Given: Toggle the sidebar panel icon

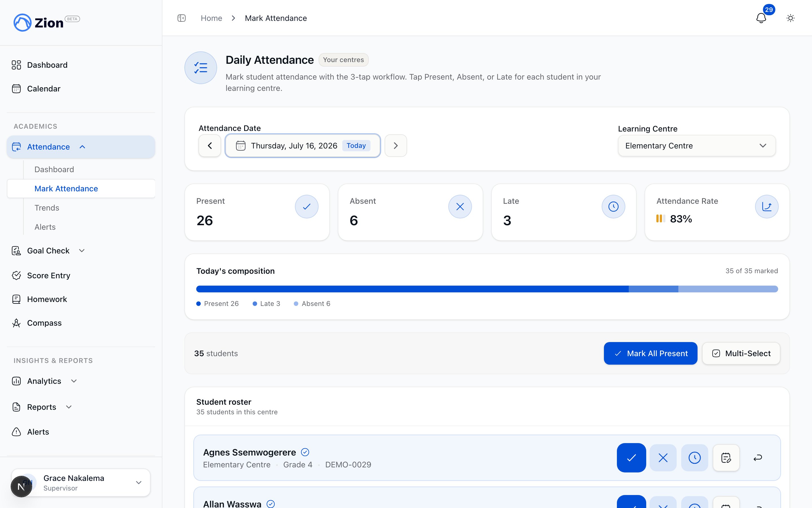Looking at the screenshot, I should pyautogui.click(x=182, y=18).
